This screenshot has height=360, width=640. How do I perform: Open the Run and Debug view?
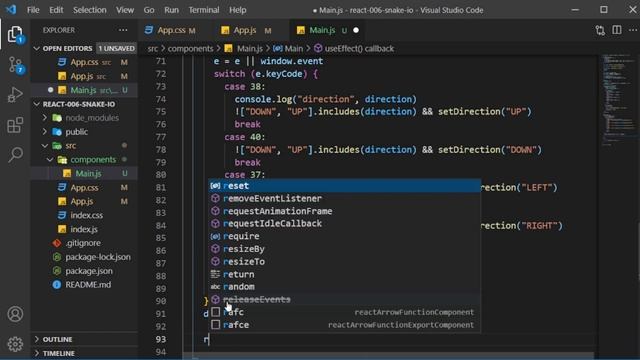(x=15, y=95)
